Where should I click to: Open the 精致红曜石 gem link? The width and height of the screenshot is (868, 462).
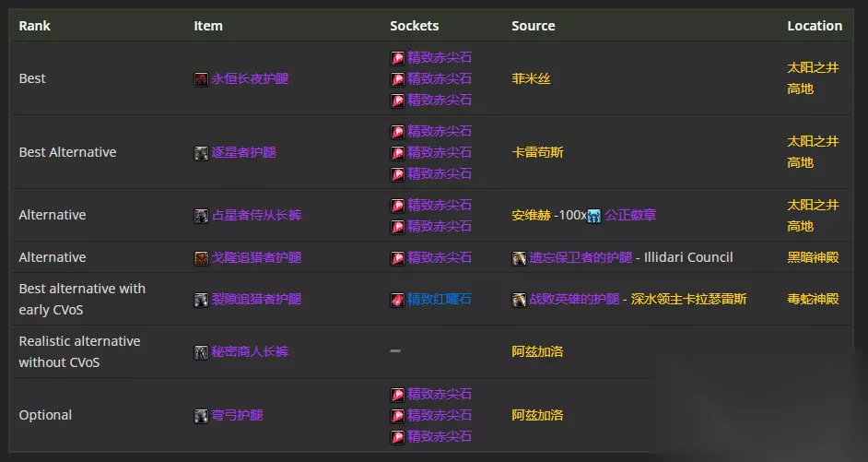point(440,300)
